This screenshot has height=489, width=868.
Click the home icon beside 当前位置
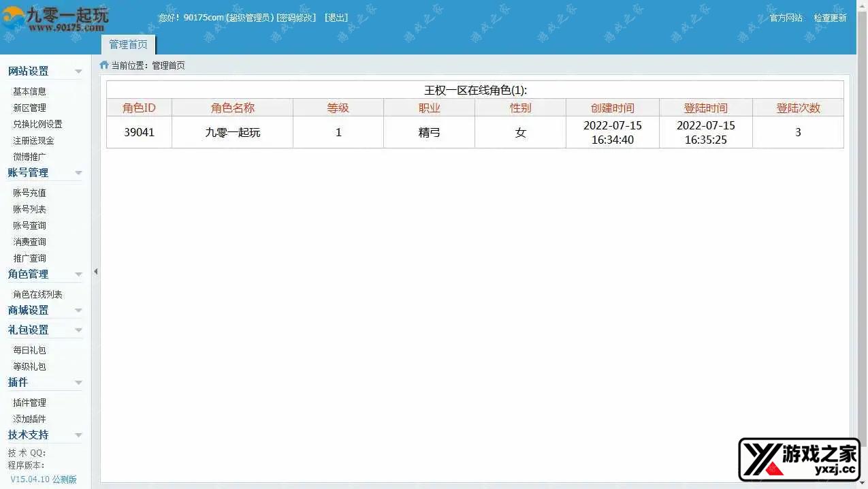click(104, 65)
